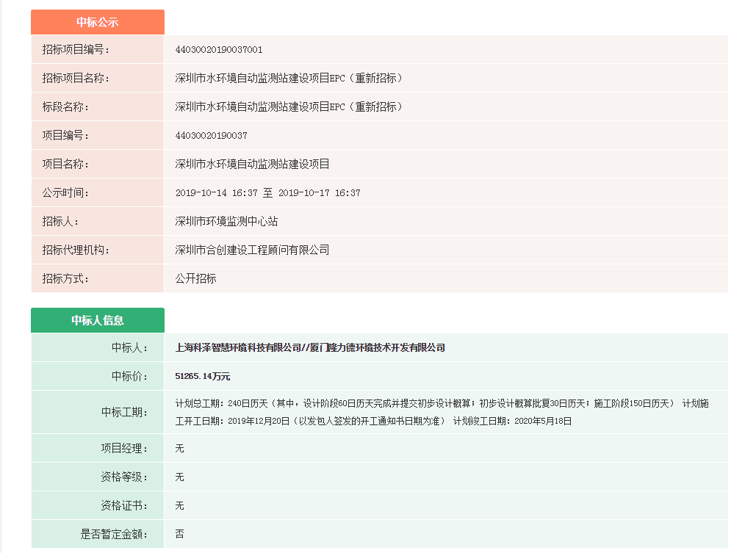This screenshot has height=553, width=756.
Task: Click the 标段名称 label
Action: tap(65, 106)
